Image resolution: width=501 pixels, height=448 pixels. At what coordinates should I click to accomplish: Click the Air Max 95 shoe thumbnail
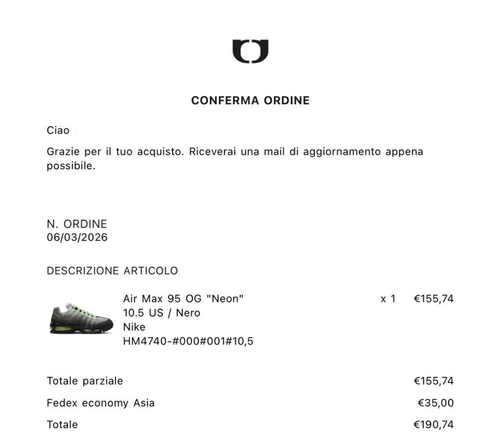click(x=82, y=318)
